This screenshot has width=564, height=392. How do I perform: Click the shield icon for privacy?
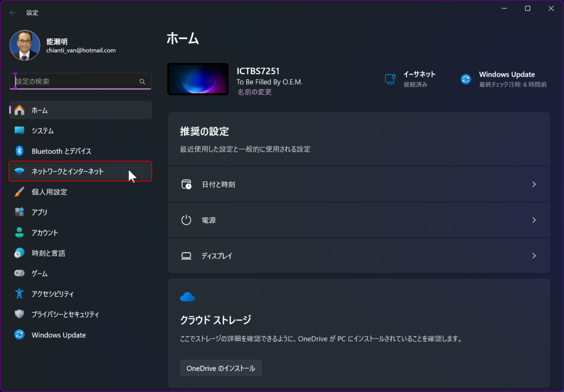[x=19, y=314]
